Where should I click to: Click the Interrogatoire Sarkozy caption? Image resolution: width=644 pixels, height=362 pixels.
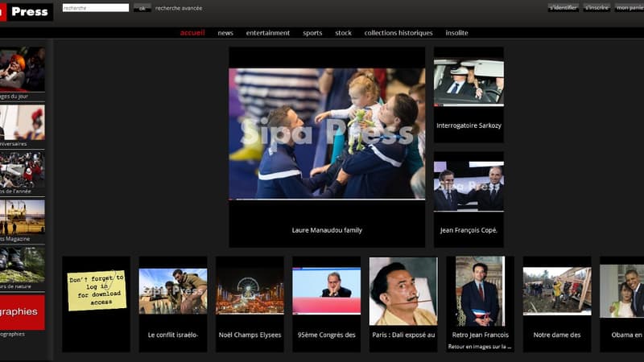pos(469,125)
